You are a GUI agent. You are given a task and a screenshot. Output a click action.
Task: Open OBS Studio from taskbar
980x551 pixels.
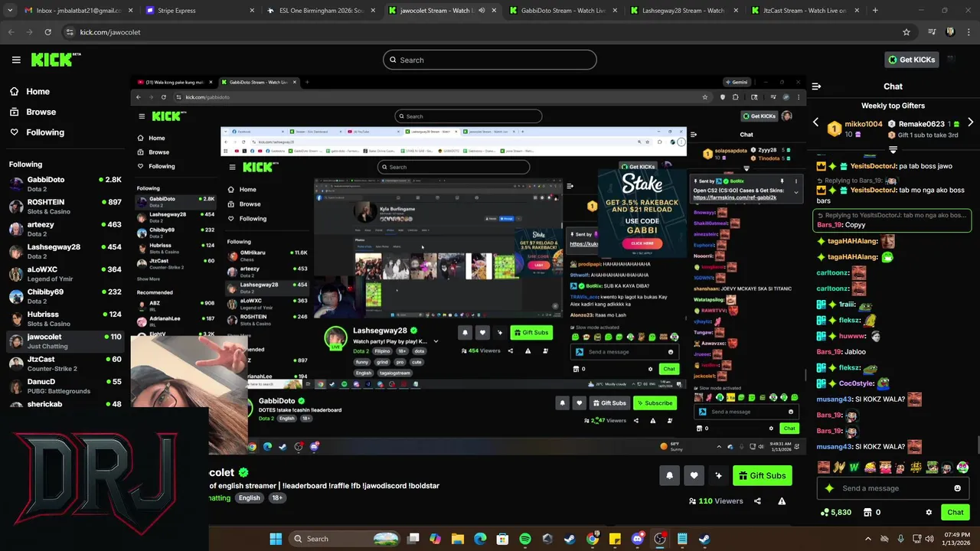point(660,539)
